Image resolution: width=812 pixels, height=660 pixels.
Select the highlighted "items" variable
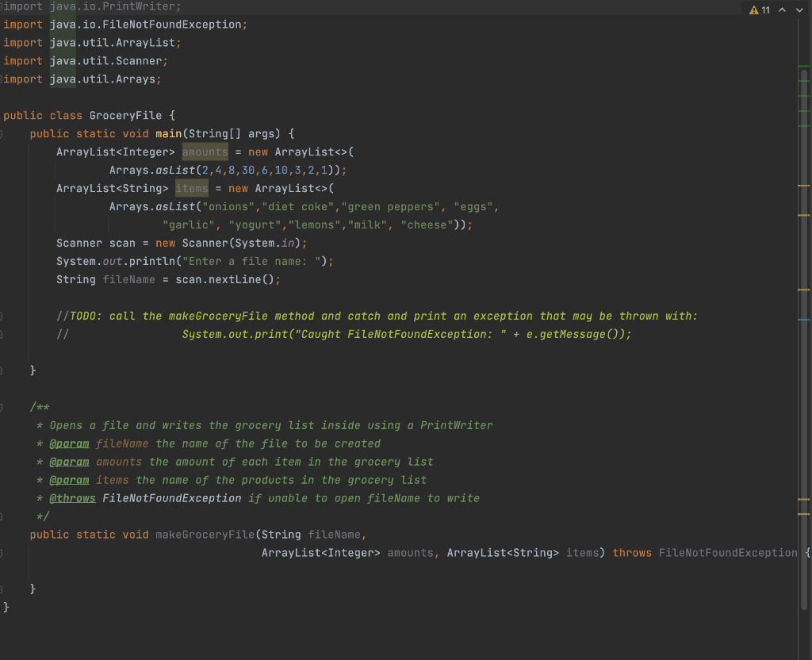coord(191,188)
